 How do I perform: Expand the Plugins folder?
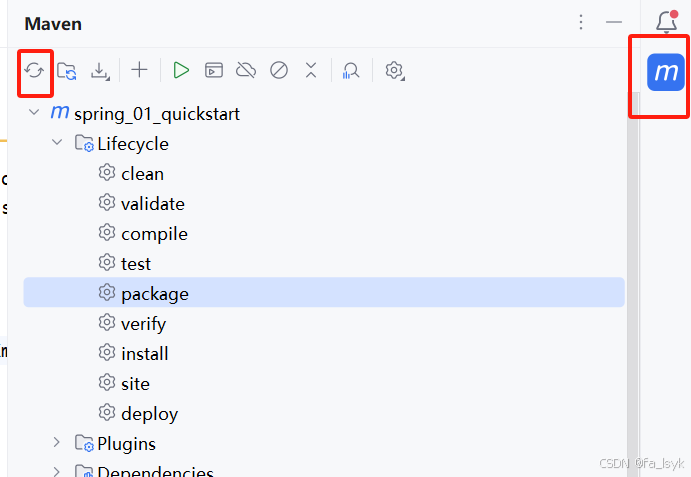56,442
